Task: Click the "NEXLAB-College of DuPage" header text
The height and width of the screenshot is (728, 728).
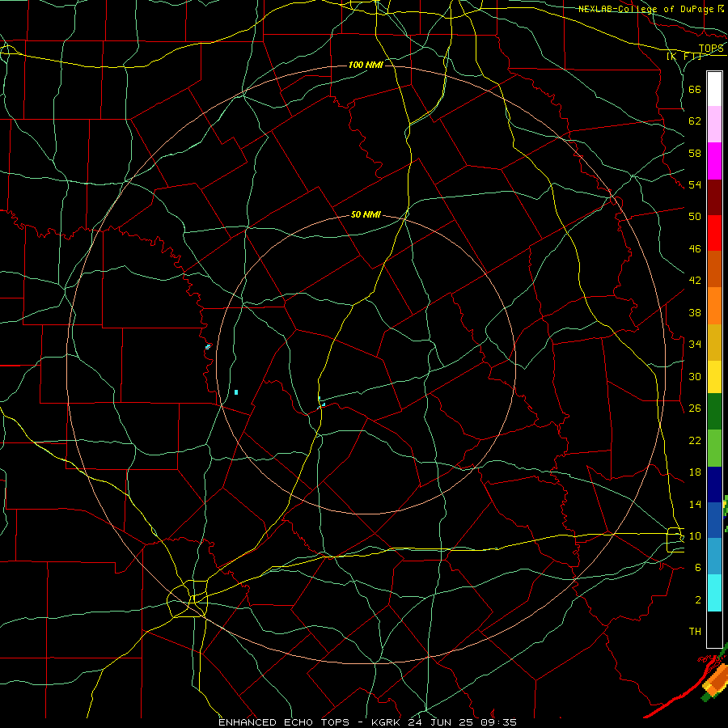Action: pos(646,9)
